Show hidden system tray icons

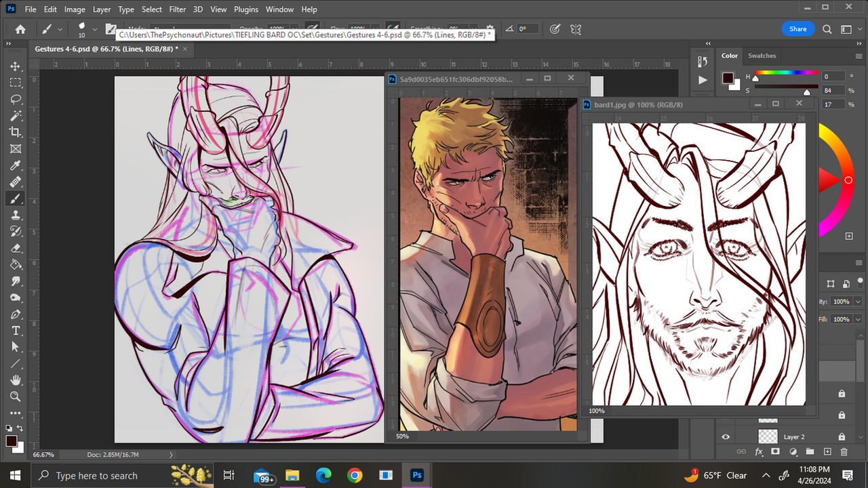tap(766, 475)
